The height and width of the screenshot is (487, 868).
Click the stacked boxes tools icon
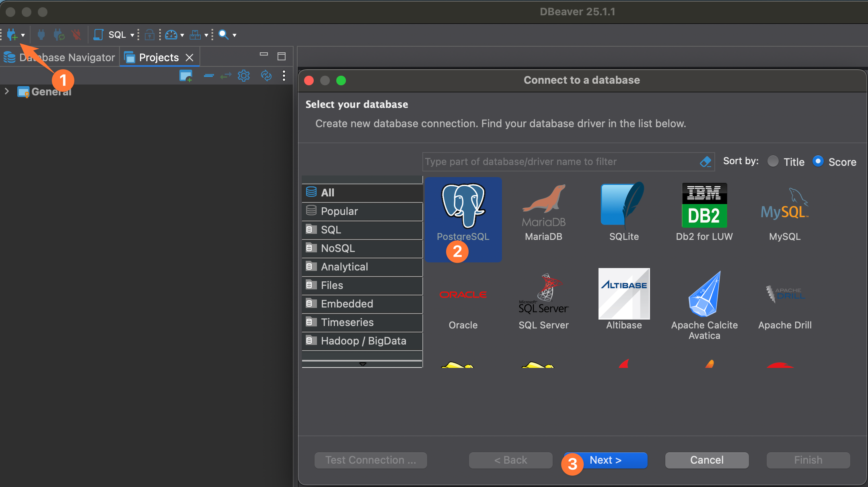coord(195,35)
